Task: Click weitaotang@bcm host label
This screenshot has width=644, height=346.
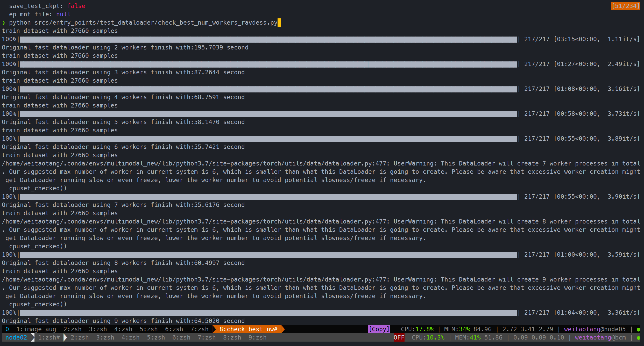Action: [600, 337]
